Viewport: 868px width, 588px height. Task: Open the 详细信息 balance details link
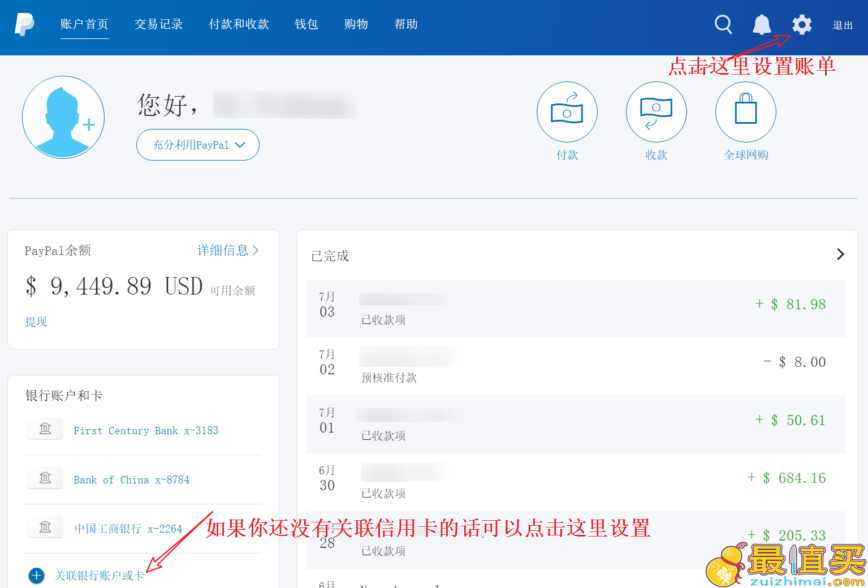click(x=228, y=250)
